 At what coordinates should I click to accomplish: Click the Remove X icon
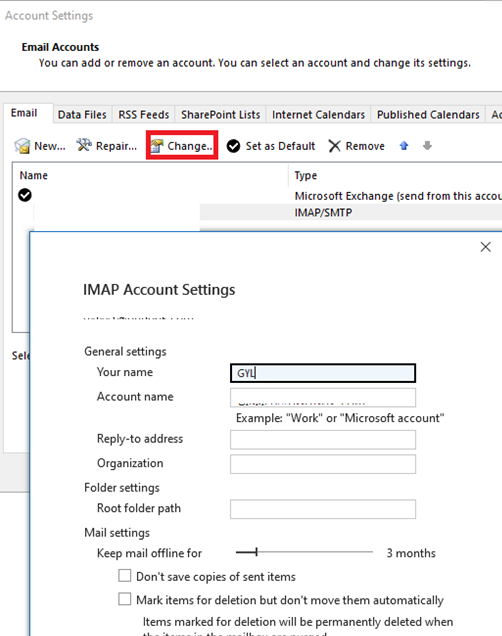click(x=334, y=146)
